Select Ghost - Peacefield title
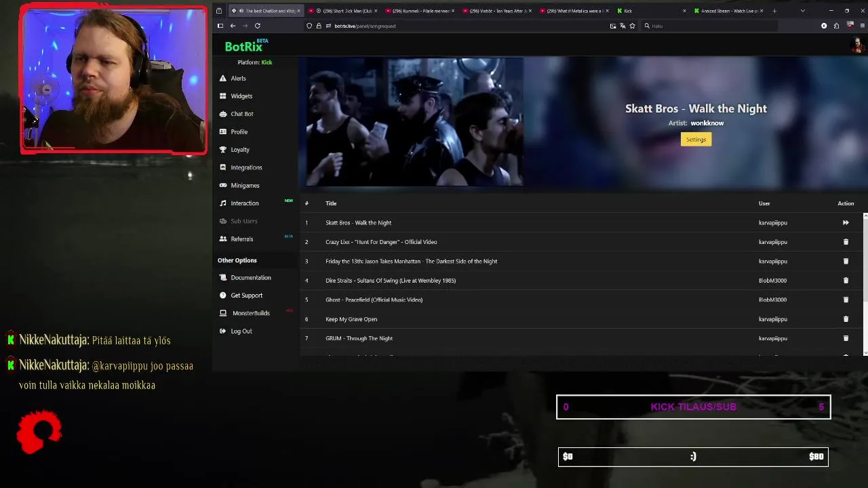 (x=374, y=300)
